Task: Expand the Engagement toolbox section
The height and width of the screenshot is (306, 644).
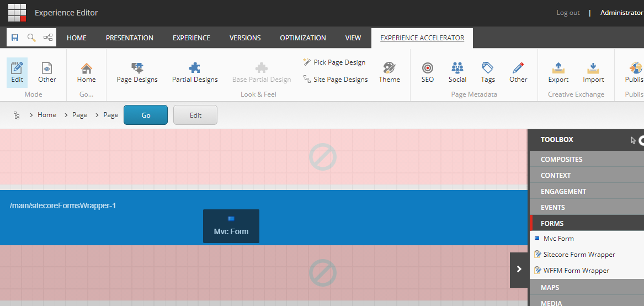Action: 587,191
